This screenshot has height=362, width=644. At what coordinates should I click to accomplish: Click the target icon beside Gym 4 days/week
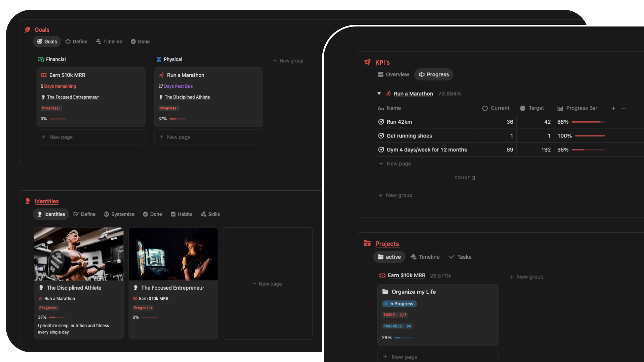tap(381, 150)
